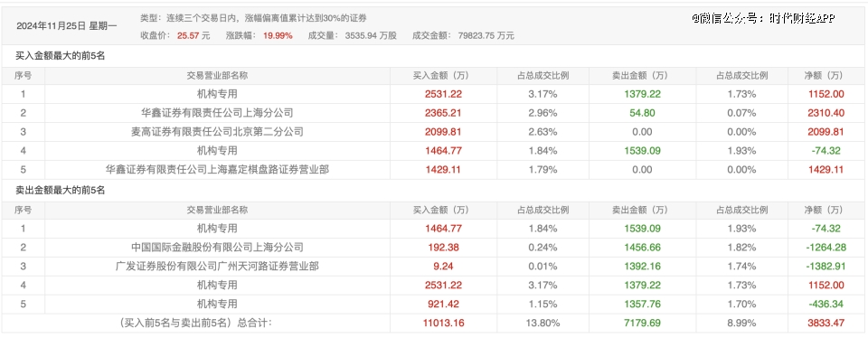Image resolution: width=868 pixels, height=338 pixels.
Task: Open 中国国际金融股份有限公司上海分公司 entry
Action: [217, 248]
